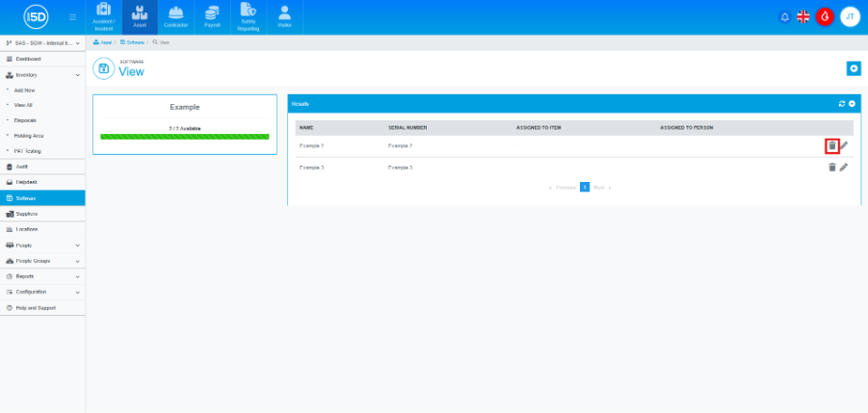Click the Next pagination link

click(x=598, y=187)
